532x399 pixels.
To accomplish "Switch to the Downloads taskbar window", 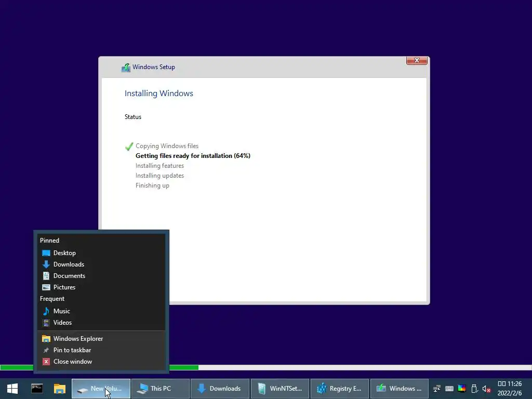I will pyautogui.click(x=220, y=389).
